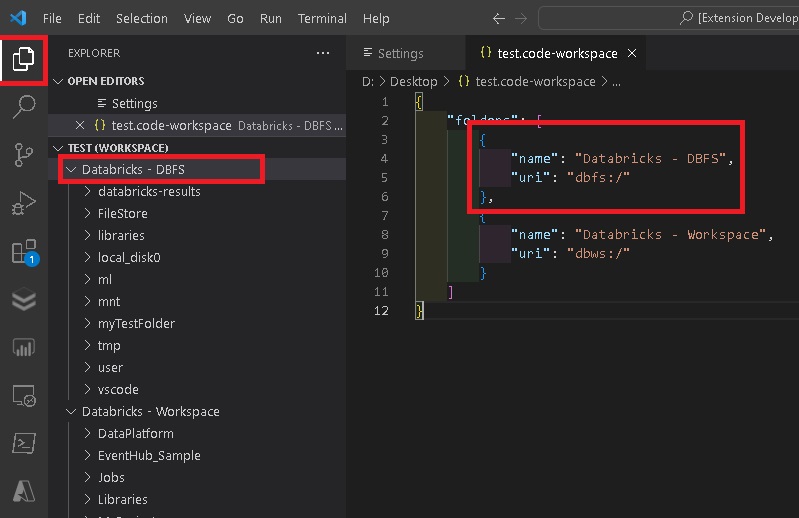The width and height of the screenshot is (799, 518).
Task: Click the VS Code logo icon
Action: pyautogui.click(x=18, y=18)
